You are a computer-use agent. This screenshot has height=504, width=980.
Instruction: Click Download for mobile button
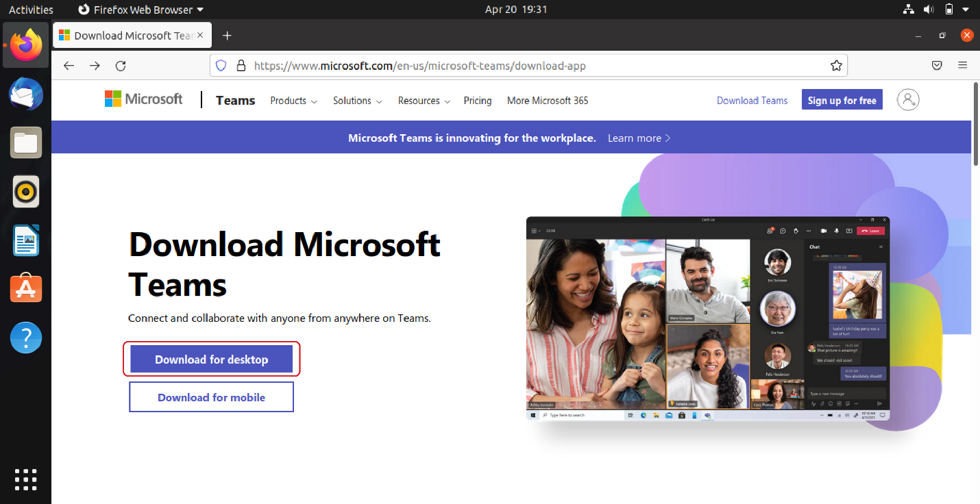211,397
